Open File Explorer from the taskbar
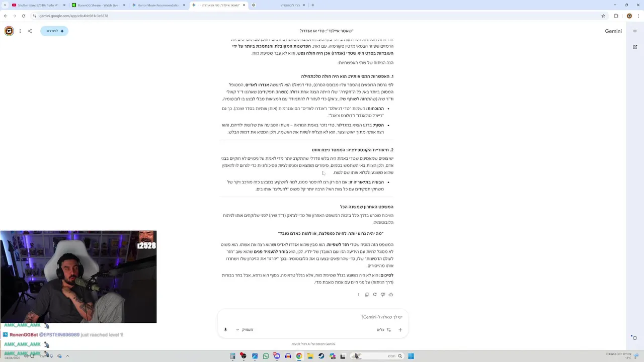 coord(310,356)
